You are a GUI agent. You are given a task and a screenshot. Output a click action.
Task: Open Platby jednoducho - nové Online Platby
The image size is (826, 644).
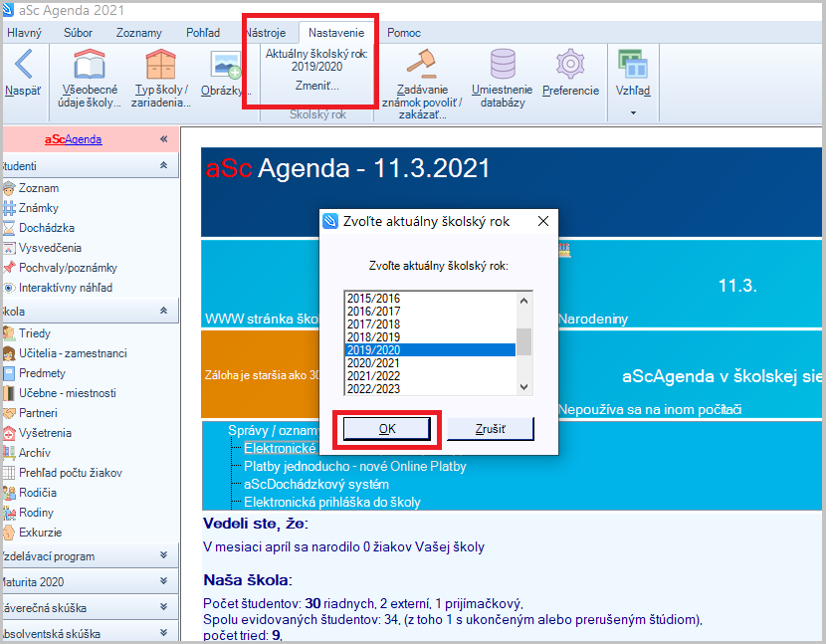tap(355, 467)
